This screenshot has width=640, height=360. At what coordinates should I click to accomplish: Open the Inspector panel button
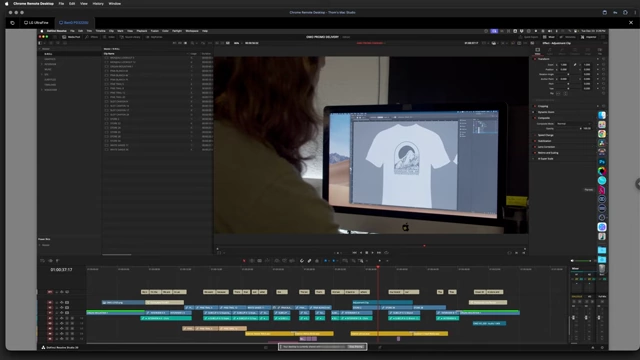pyautogui.click(x=589, y=37)
